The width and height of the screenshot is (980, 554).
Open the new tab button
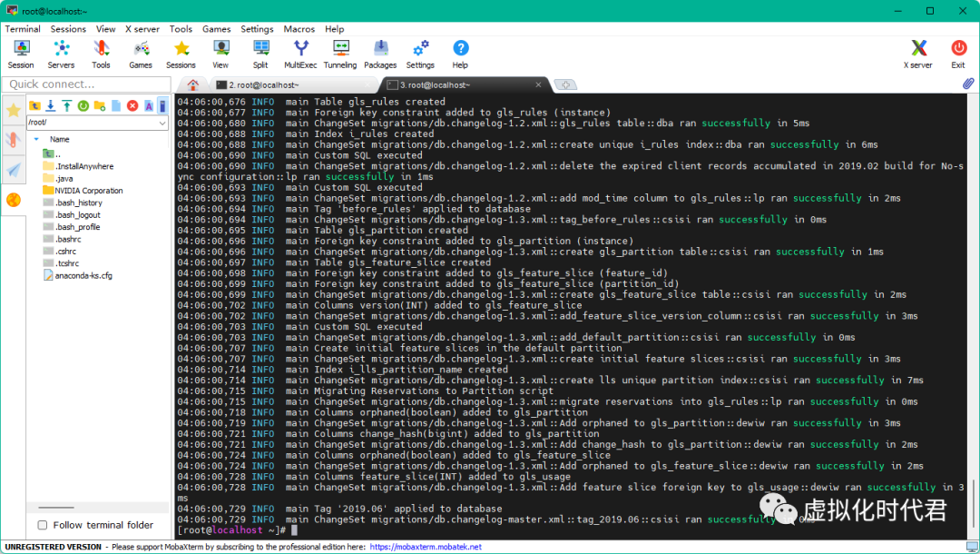[565, 84]
